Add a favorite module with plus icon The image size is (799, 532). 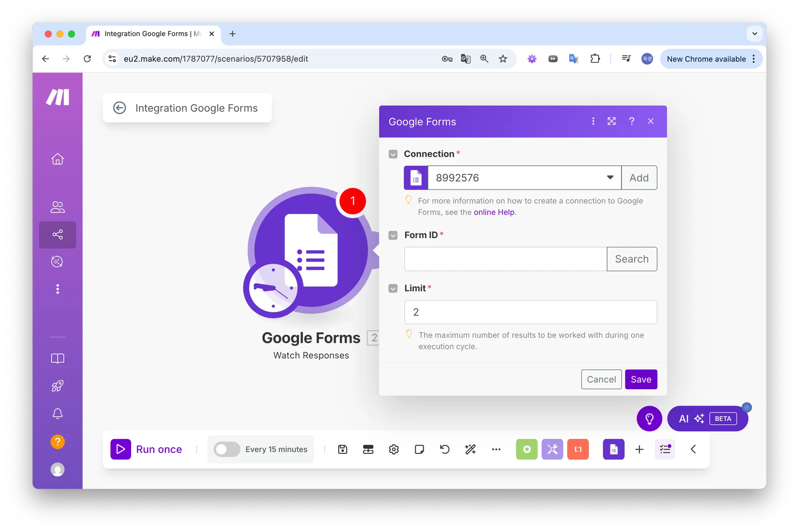click(639, 449)
